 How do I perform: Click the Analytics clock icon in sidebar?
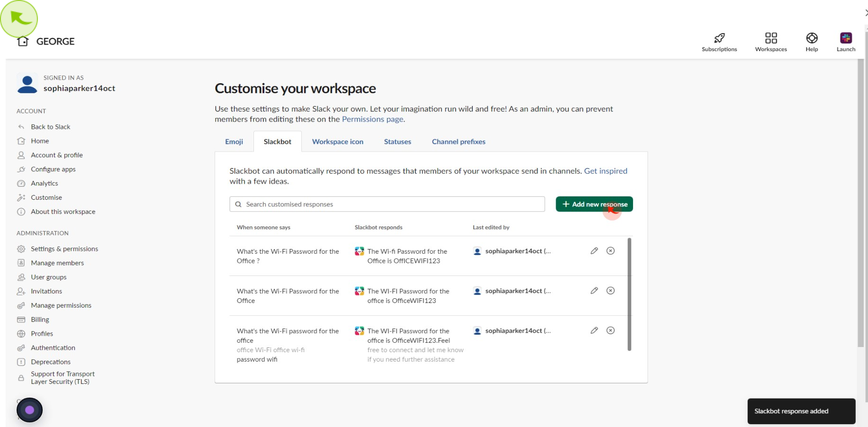(x=21, y=184)
